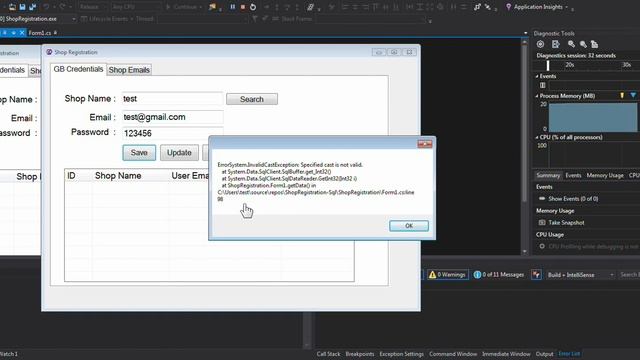
Task: Zoom out on diagnostics timeline
Action: pos(583,44)
